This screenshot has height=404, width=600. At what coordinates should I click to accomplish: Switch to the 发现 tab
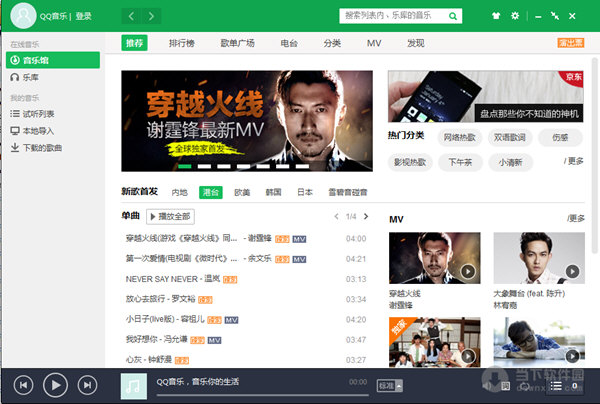point(416,43)
